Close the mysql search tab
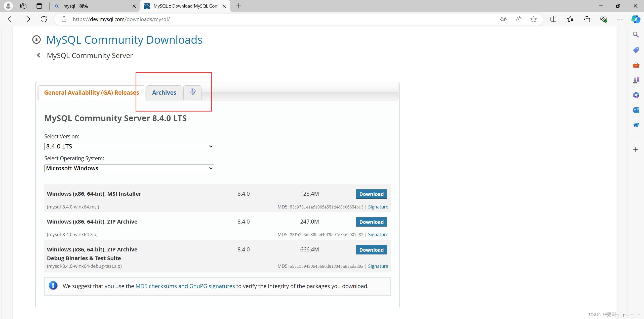Screen dimensions: 644x319 click(x=134, y=6)
